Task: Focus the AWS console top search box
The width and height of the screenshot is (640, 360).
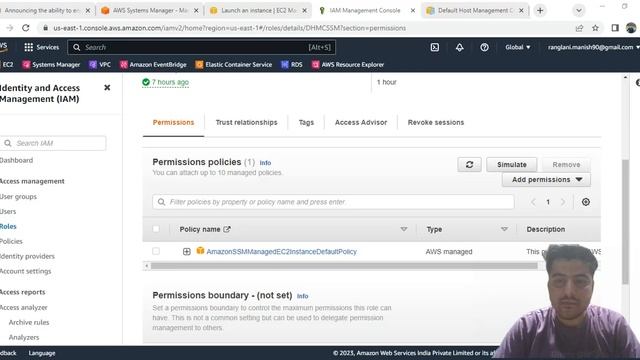Action: [x=202, y=47]
